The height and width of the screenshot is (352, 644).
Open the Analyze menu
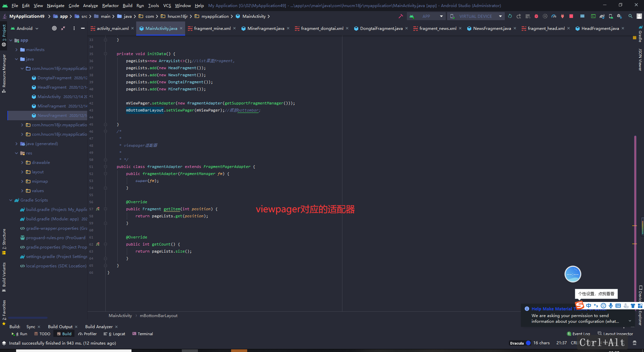91,5
